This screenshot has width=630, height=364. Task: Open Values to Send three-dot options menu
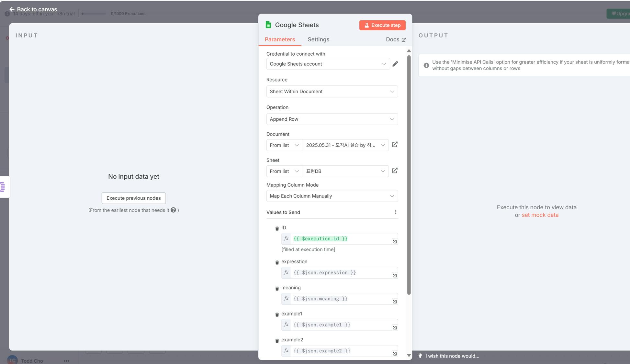pos(395,212)
